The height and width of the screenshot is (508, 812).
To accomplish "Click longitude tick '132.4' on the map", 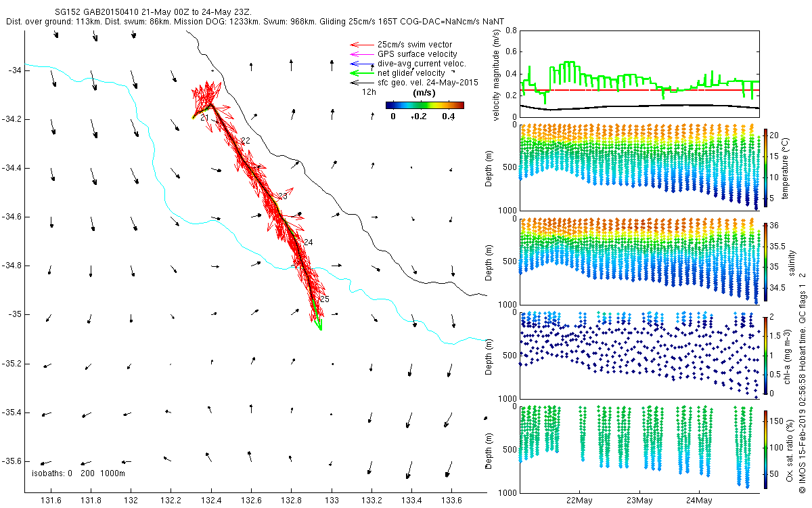I will (x=211, y=501).
